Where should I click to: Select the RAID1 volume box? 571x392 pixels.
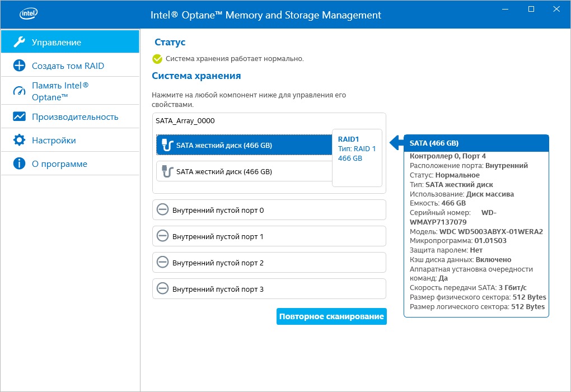pyautogui.click(x=357, y=158)
